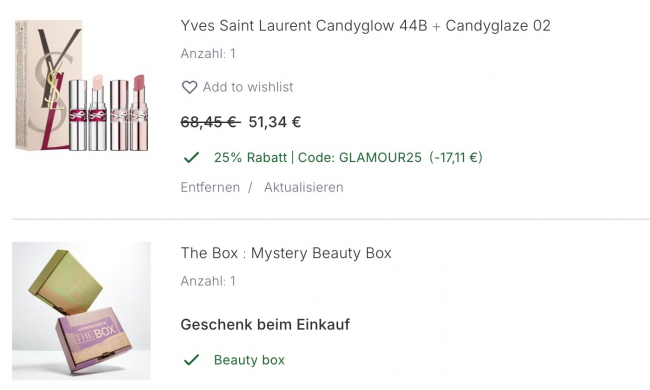Click the GLAMOUR25 promo code text
This screenshot has width=650, height=390.
pos(380,157)
